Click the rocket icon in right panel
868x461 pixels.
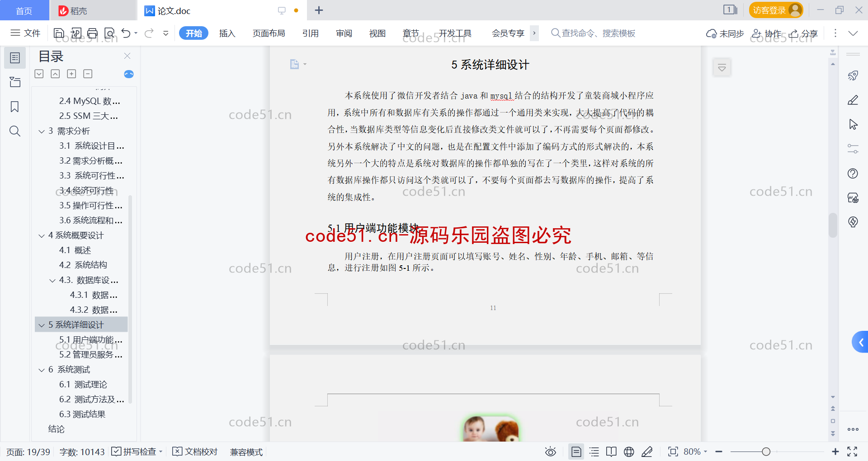tap(853, 75)
